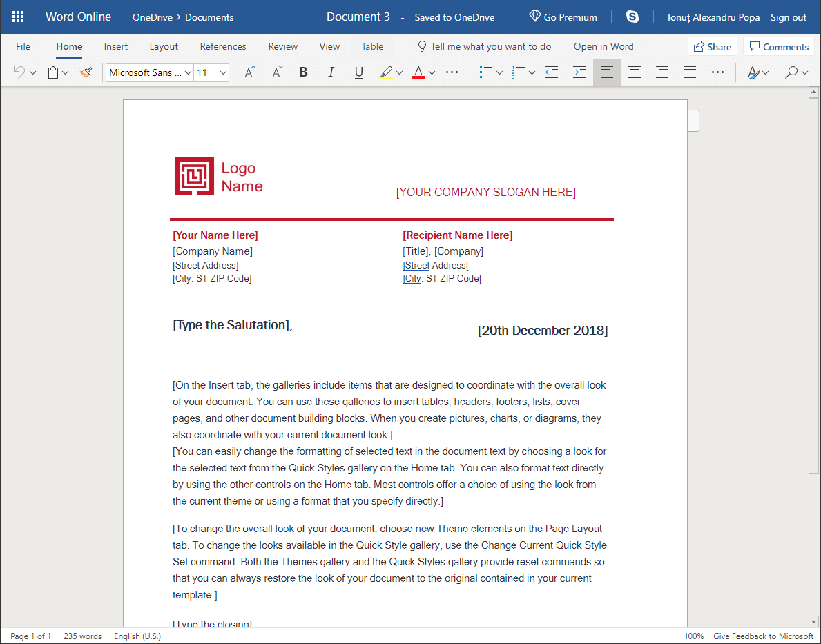
Task: Open the Styles gallery icon
Action: (753, 72)
